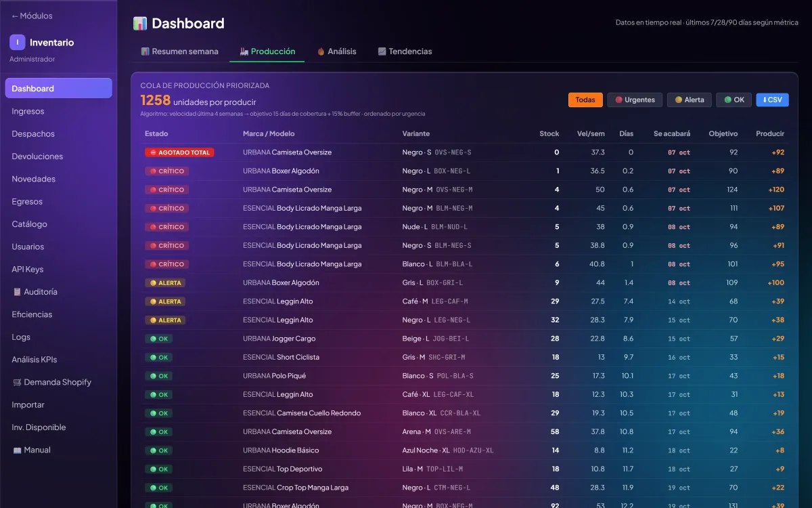Navigate to Devoluciones
The height and width of the screenshot is (508, 812).
(59, 156)
